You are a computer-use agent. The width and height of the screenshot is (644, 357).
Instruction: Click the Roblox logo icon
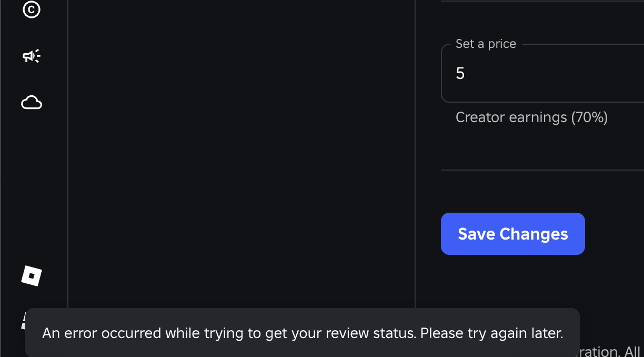[x=32, y=276]
